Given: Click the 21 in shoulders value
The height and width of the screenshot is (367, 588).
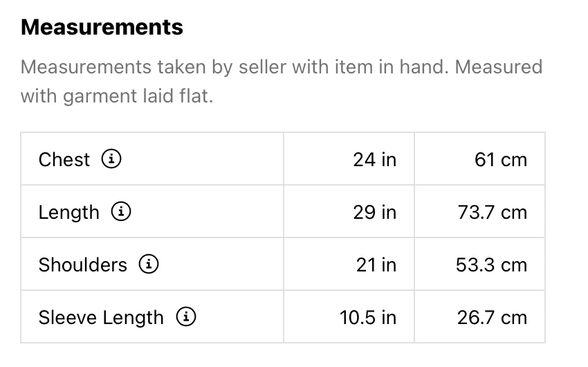Looking at the screenshot, I should click(376, 265).
